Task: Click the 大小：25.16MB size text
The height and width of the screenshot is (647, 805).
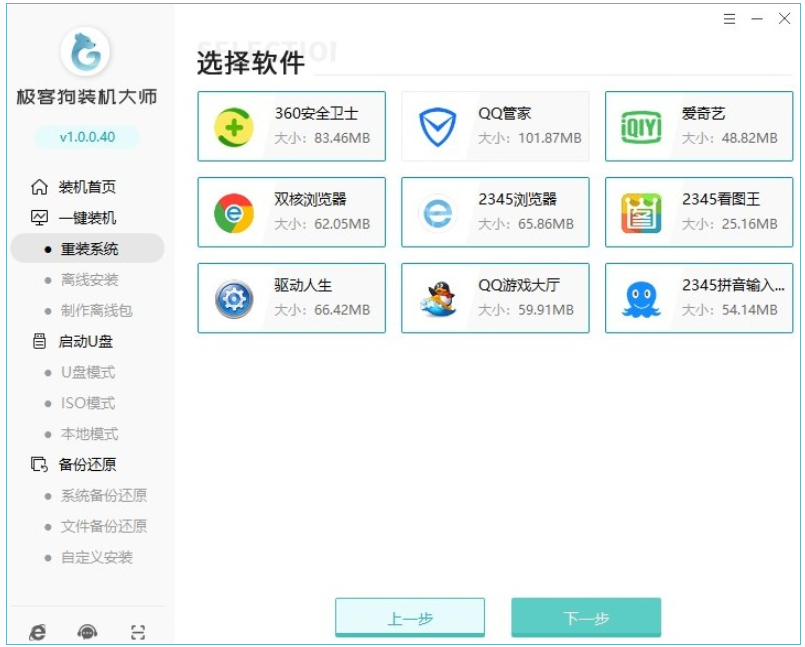Action: [730, 224]
